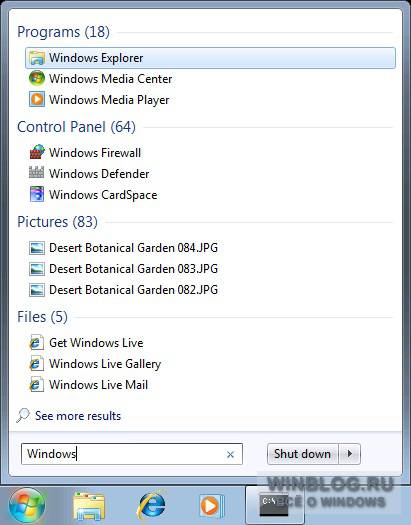Launch Internet Explorer from the taskbar
This screenshot has width=411, height=525.
(151, 506)
